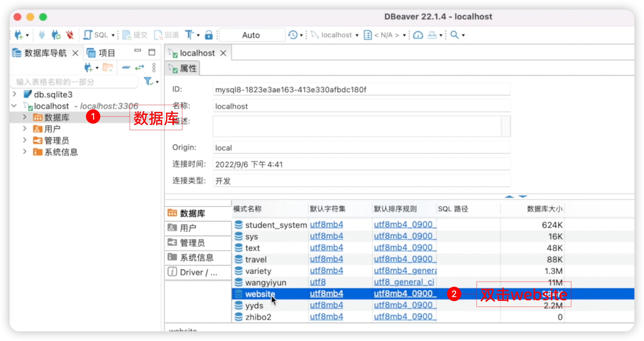Image resolution: width=644 pixels, height=341 pixels.
Task: Select the student_system database row
Action: [433, 225]
